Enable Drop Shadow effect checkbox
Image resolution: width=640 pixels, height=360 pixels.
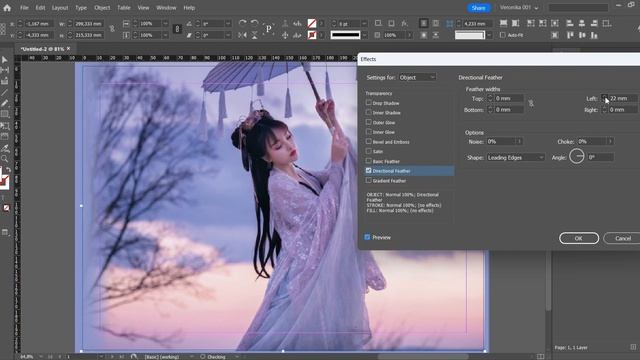click(369, 103)
